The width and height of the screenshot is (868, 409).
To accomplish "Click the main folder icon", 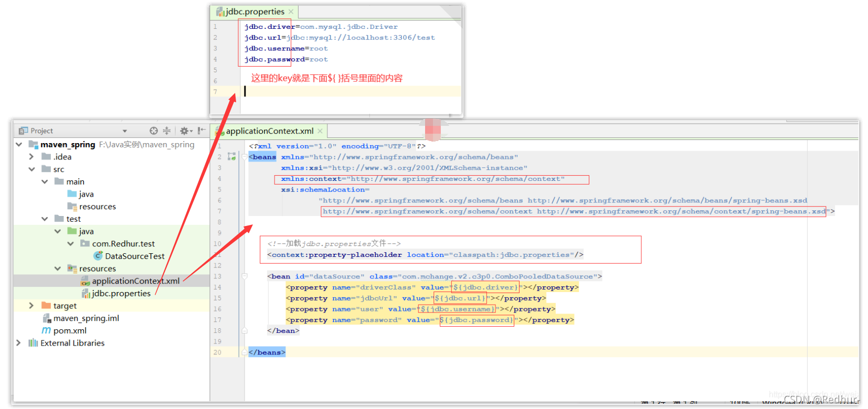I will coord(59,181).
